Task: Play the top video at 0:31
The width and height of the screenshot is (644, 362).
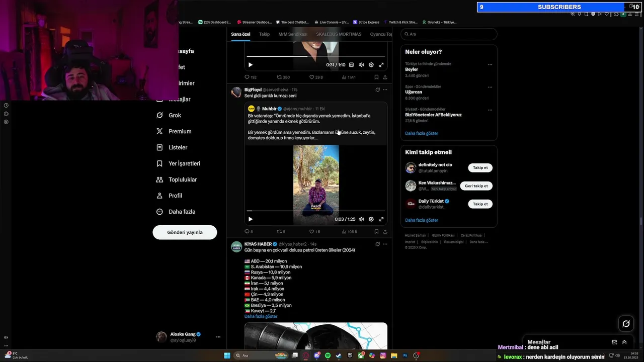Action: (251, 65)
